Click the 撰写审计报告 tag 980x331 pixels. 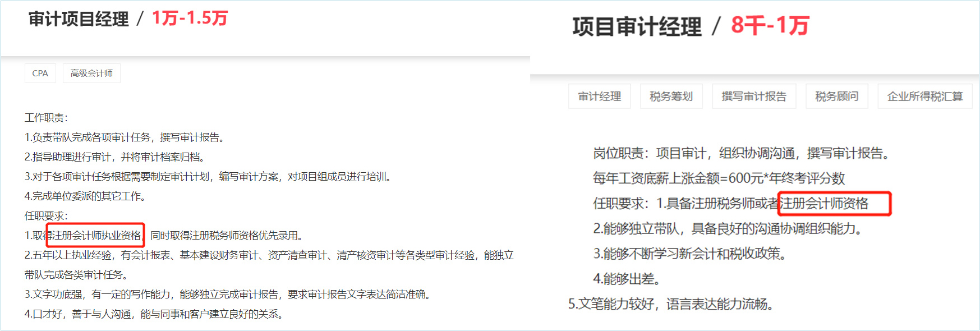pos(753,96)
